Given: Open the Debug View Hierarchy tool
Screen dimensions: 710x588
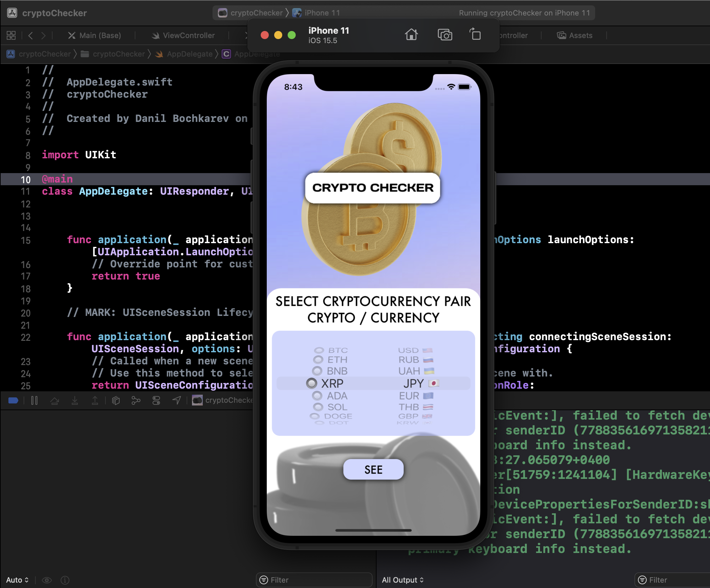Looking at the screenshot, I should coord(116,400).
